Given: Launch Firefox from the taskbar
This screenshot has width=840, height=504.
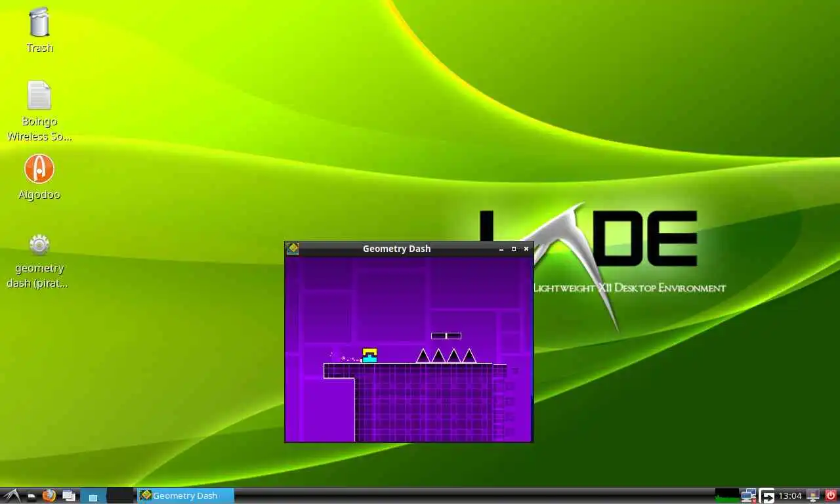Looking at the screenshot, I should point(49,495).
